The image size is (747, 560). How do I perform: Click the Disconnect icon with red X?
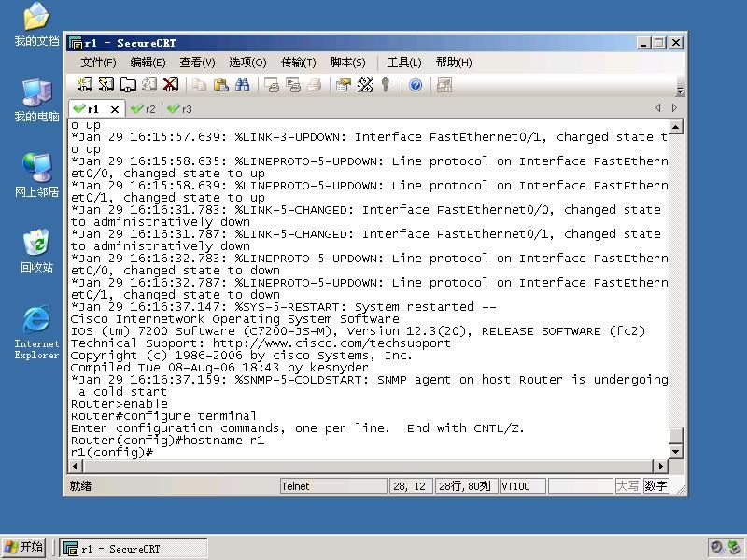coord(171,85)
